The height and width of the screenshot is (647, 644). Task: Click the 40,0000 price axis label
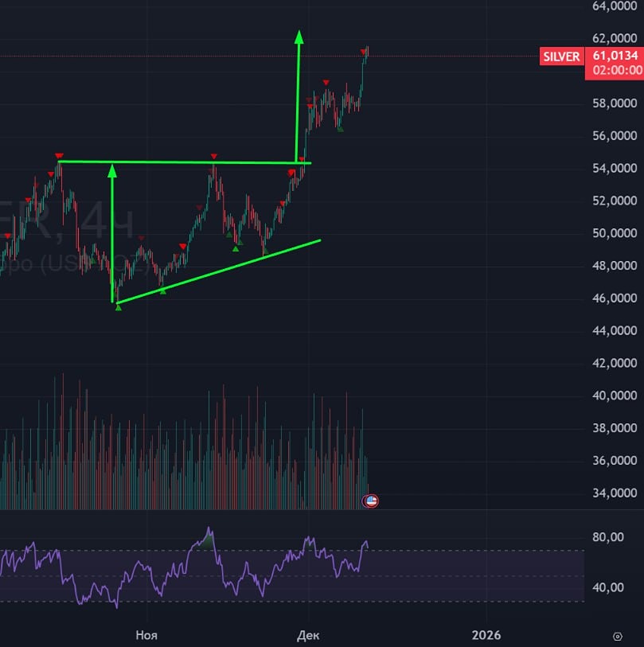615,396
